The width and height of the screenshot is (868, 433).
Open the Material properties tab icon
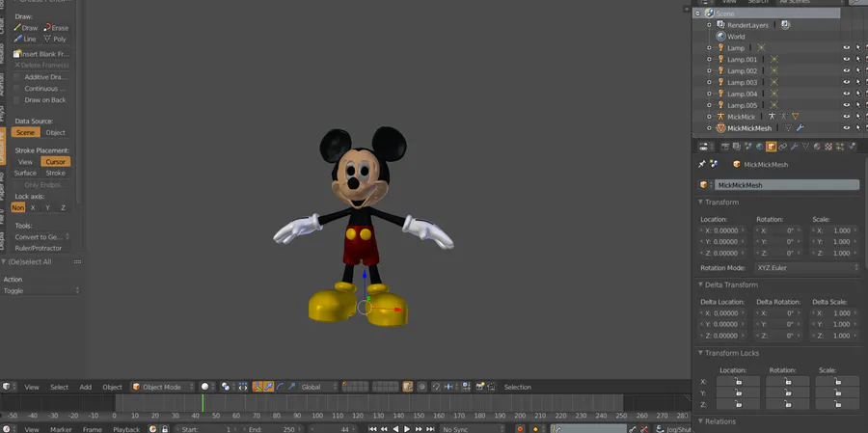pos(817,147)
